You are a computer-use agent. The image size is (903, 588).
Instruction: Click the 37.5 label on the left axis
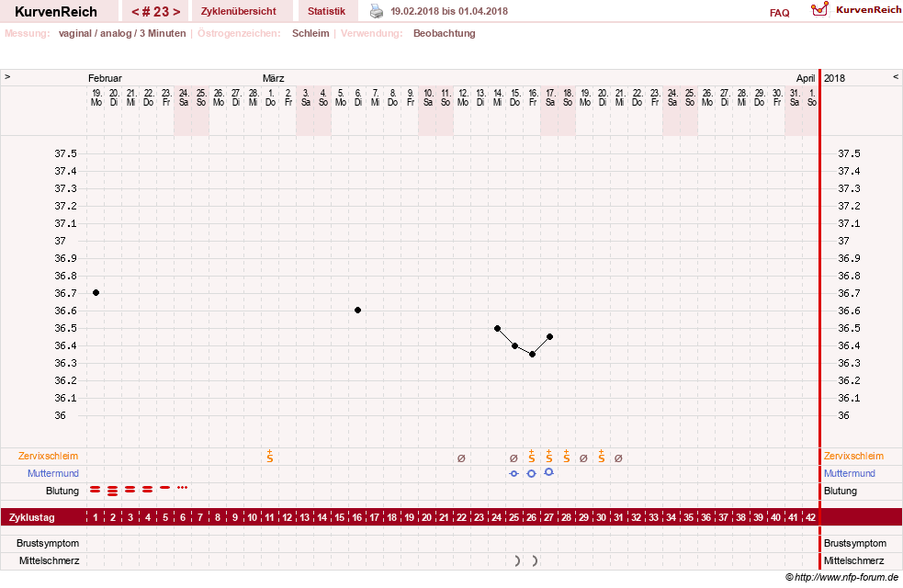pos(65,153)
